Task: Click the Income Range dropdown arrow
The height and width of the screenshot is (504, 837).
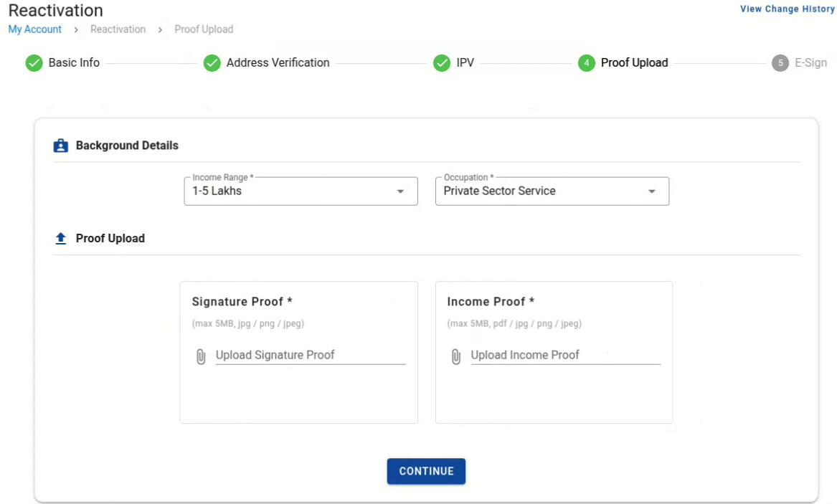Action: (400, 192)
